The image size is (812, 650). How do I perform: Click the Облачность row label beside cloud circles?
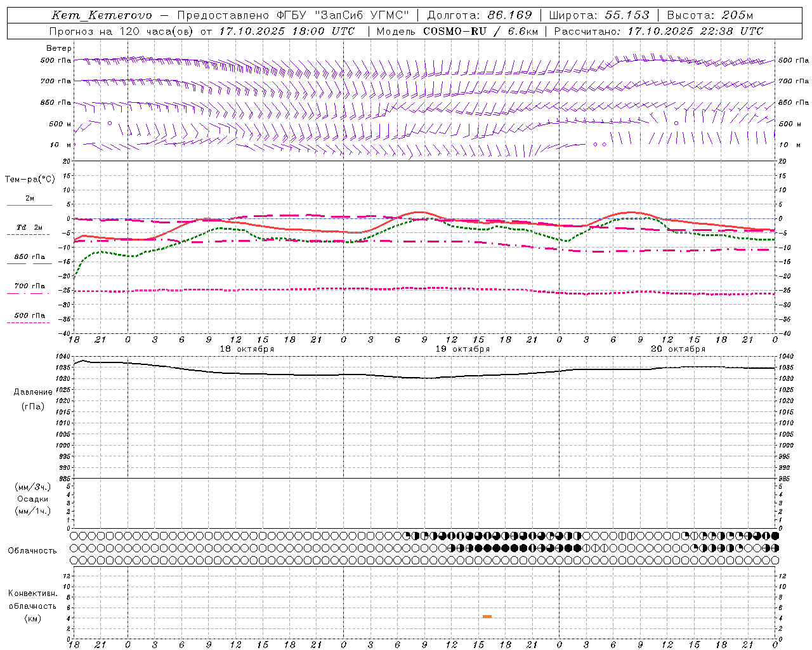pyautogui.click(x=32, y=551)
